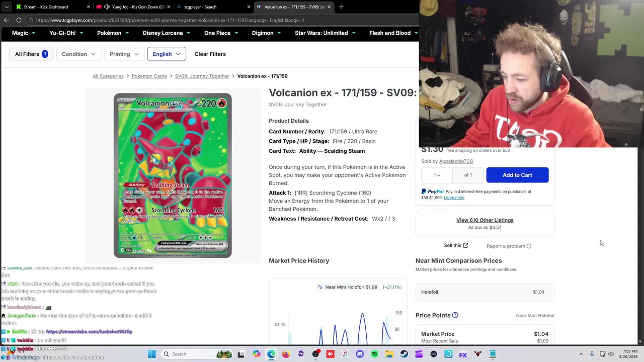Image resolution: width=644 pixels, height=362 pixels.
Task: Expand the English language filter dropdown
Action: (167, 54)
